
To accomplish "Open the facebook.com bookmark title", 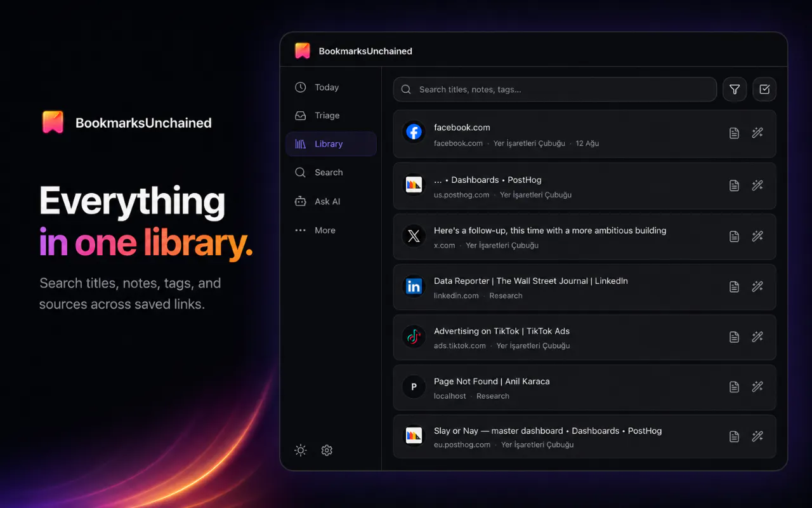I will click(x=462, y=128).
